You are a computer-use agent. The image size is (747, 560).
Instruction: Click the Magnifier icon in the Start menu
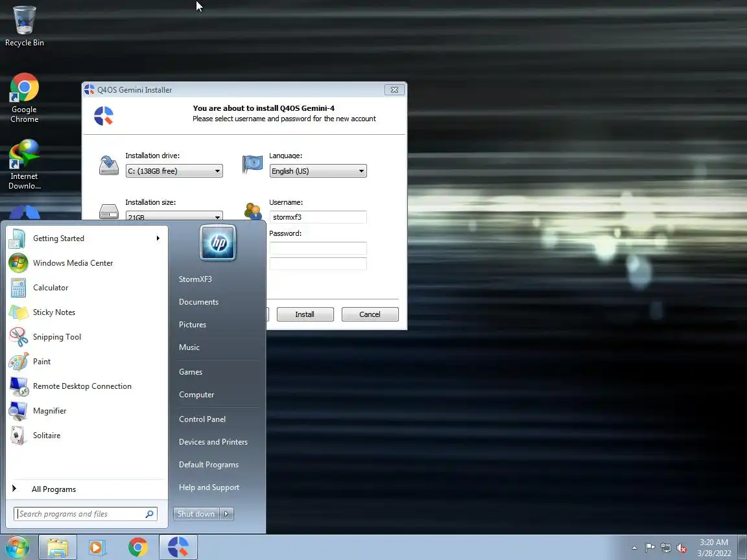click(19, 411)
